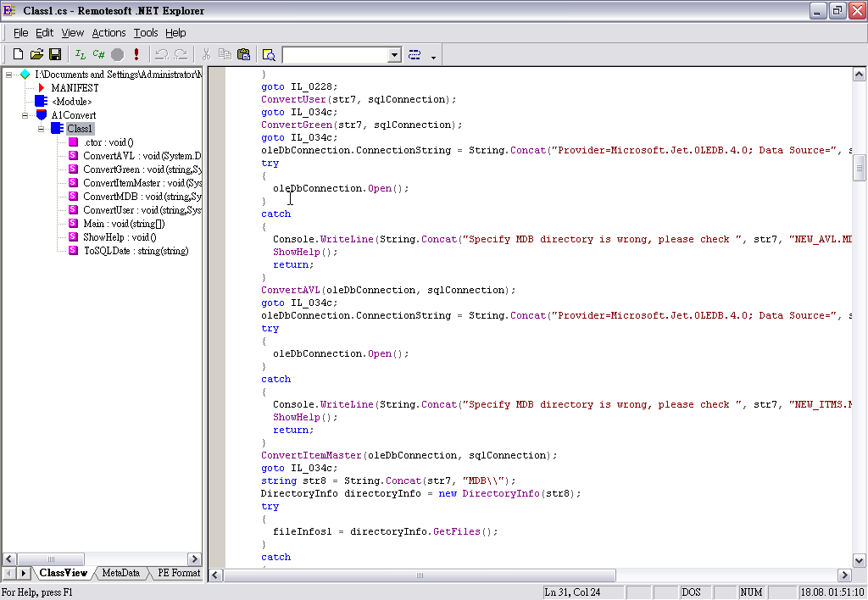
Task: Switch to IL disassembly view icon
Action: coord(81,54)
